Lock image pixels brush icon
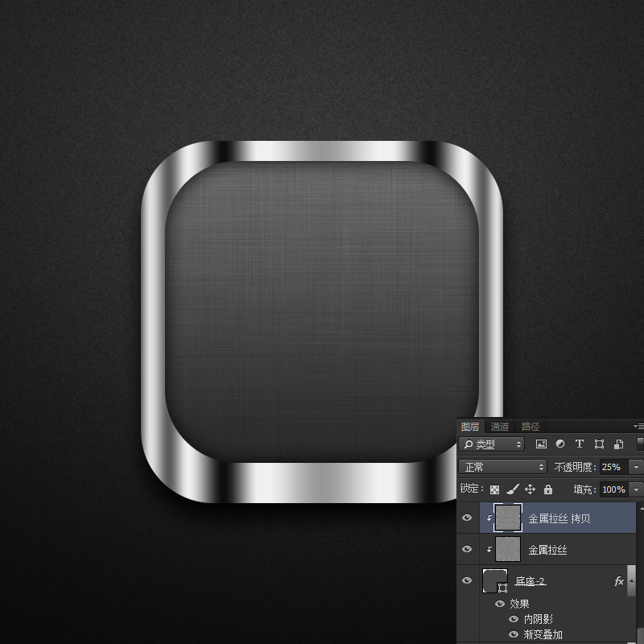644x644 pixels. click(x=513, y=489)
